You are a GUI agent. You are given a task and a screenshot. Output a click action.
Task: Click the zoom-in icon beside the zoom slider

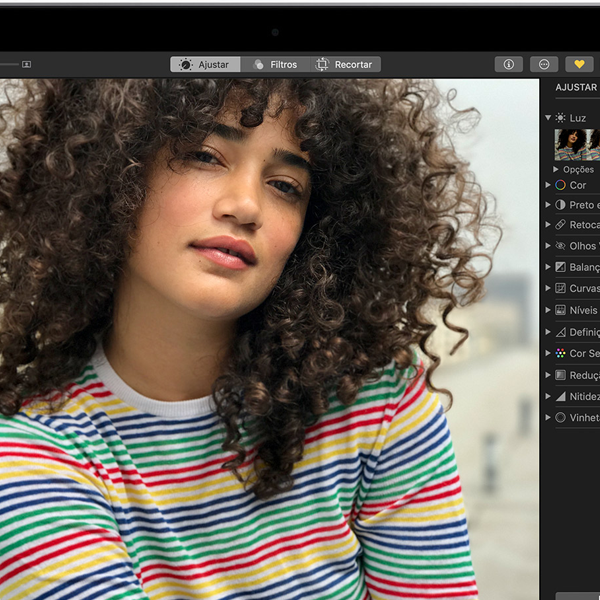(26, 64)
